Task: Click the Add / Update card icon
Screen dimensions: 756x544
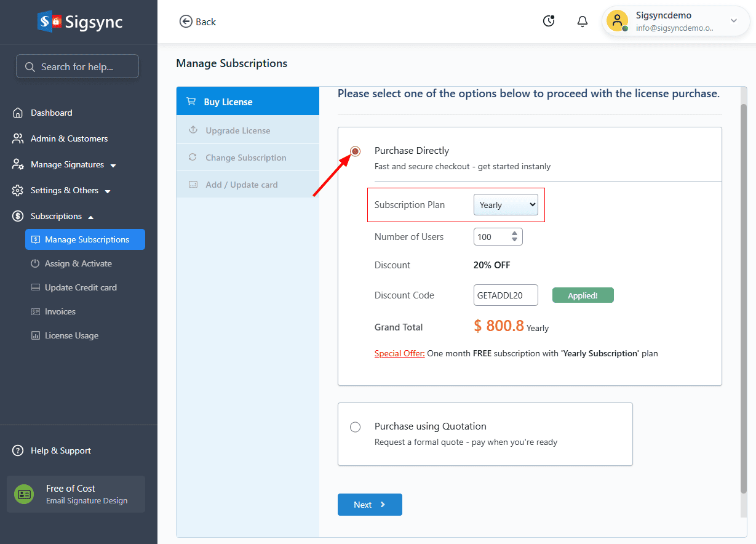Action: pos(193,184)
